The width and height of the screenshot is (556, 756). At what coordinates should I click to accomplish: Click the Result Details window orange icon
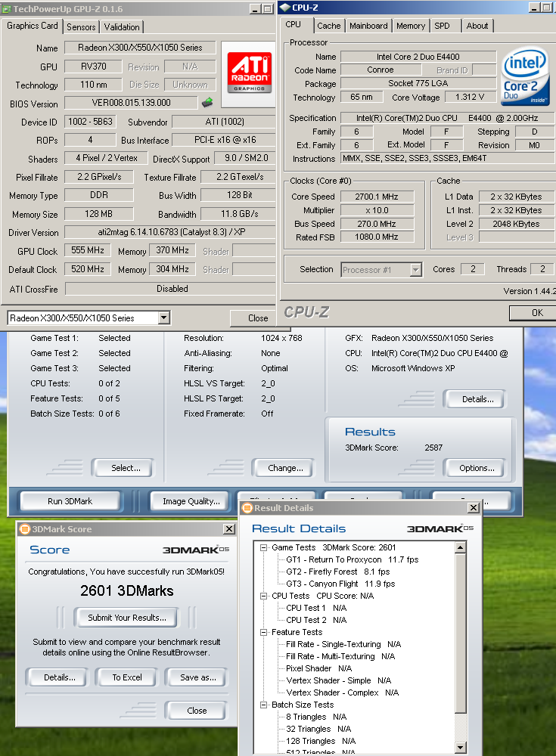point(247,508)
